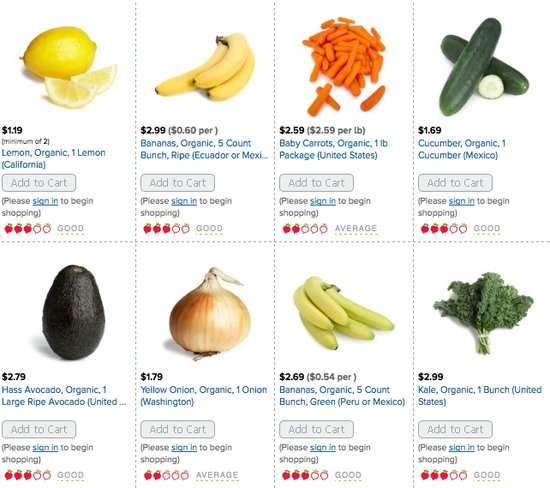The image size is (550, 488).
Task: Open the Hass avocado product photo
Action: pos(74,312)
